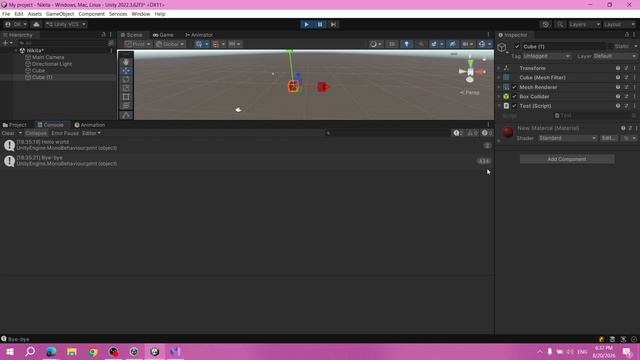640x360 pixels.
Task: Open the Layout dropdown
Action: pos(620,24)
